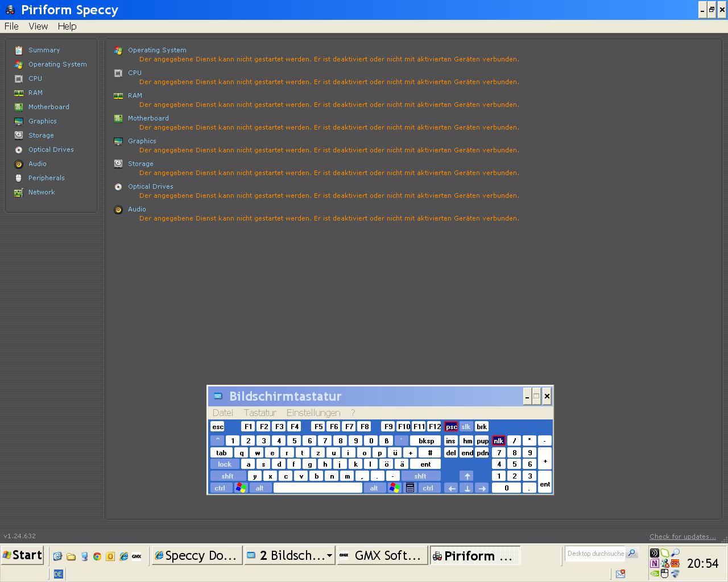Click in the Desktop durchsuchen search field

pos(595,554)
